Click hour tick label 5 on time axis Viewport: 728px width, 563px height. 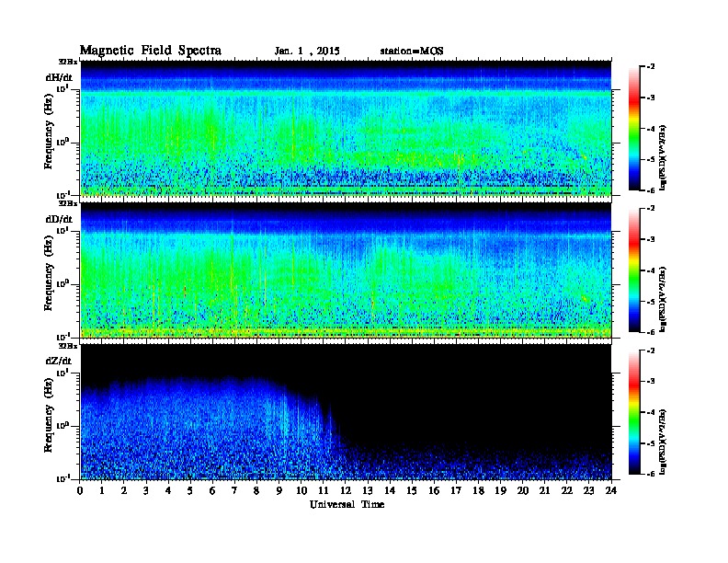click(190, 491)
